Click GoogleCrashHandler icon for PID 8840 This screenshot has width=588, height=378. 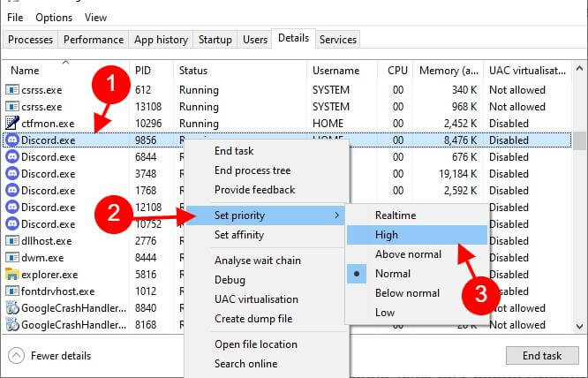click(x=12, y=308)
